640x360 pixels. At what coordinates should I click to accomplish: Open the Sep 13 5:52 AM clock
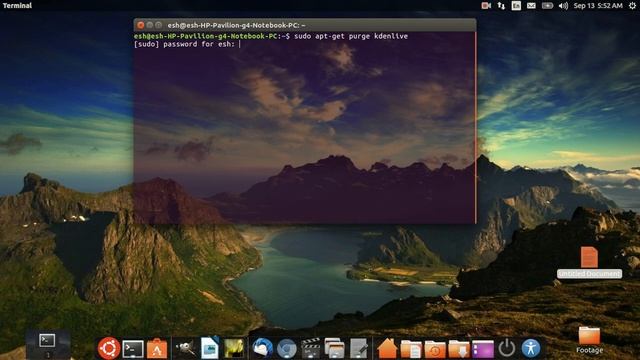598,5
